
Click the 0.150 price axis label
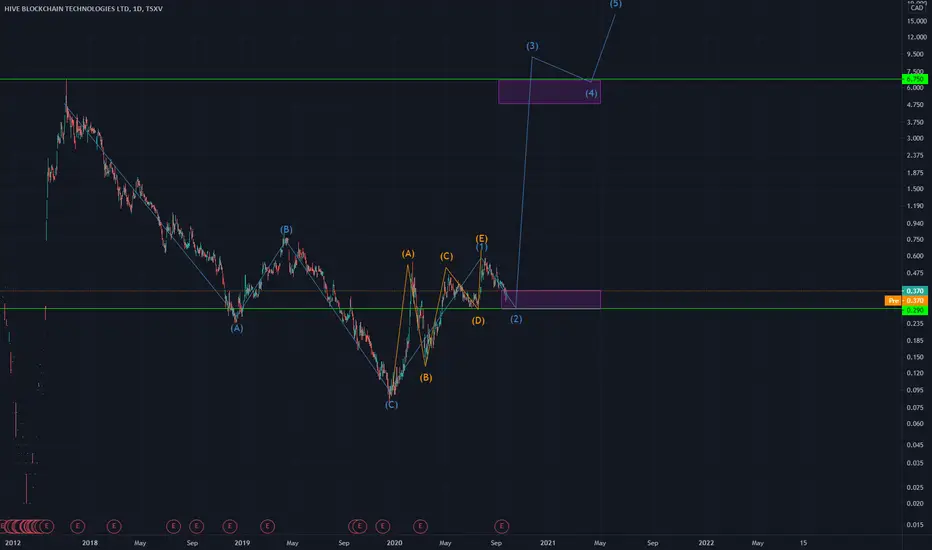[x=915, y=357]
